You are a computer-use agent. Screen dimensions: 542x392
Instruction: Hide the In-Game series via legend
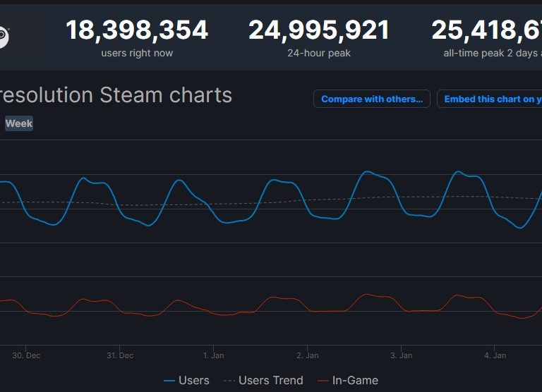[355, 380]
